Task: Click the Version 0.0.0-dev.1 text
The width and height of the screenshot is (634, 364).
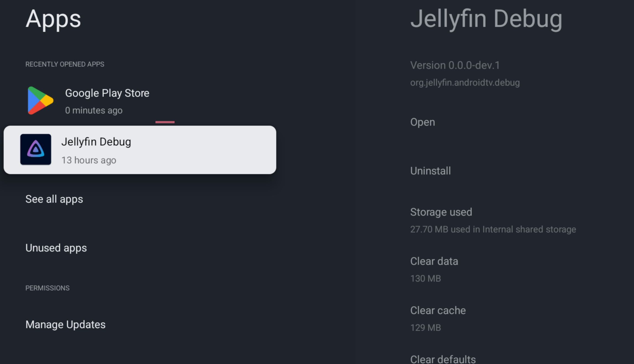Action: 455,66
